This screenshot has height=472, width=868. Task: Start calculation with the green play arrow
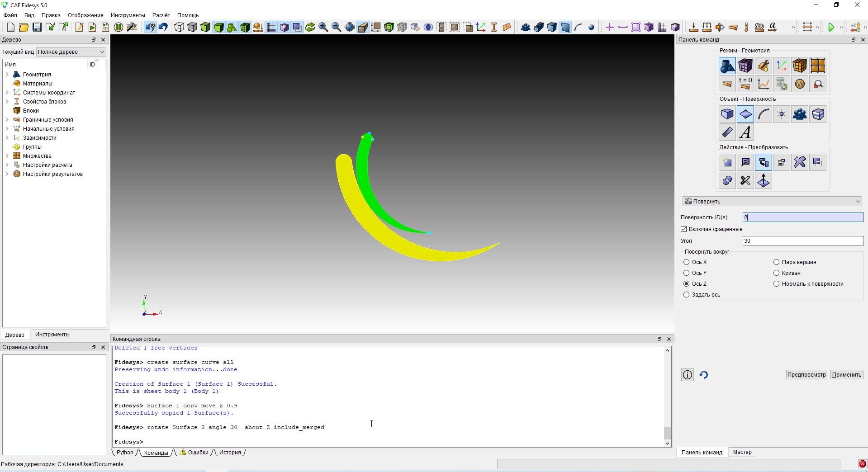pyautogui.click(x=831, y=28)
